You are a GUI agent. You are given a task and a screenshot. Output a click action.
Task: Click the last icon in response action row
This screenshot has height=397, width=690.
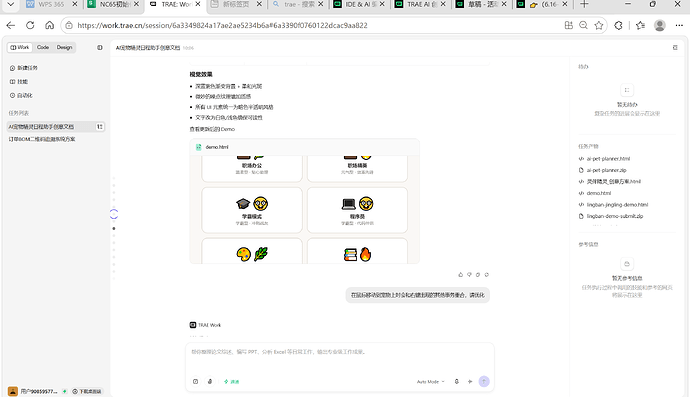(487, 275)
